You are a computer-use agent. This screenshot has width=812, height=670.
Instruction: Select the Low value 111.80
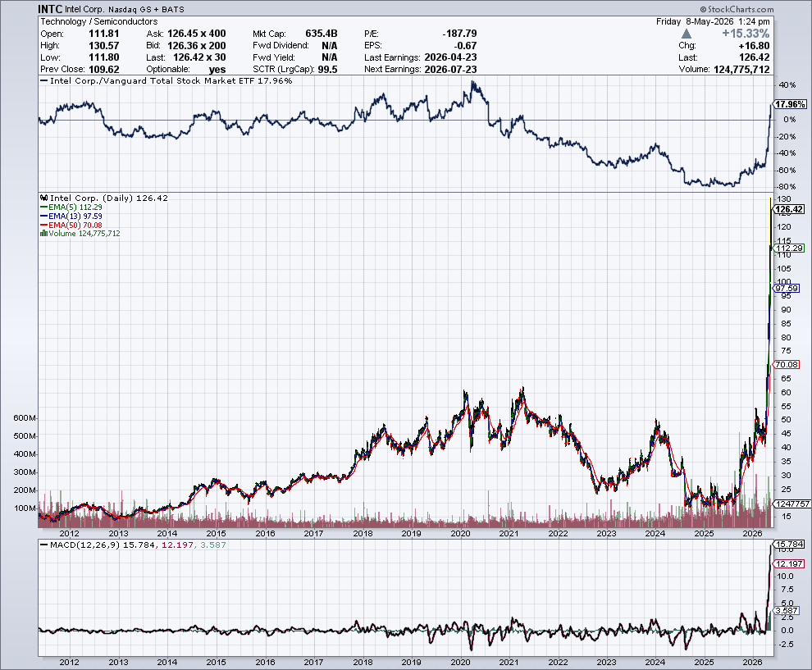click(103, 57)
